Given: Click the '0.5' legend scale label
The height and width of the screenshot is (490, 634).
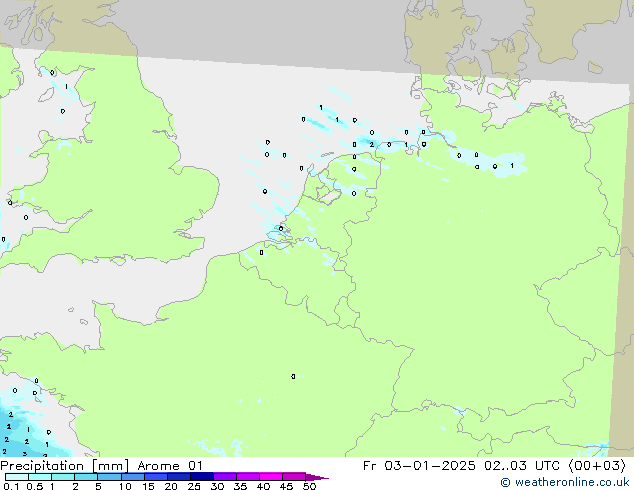Looking at the screenshot, I should pos(34,486).
